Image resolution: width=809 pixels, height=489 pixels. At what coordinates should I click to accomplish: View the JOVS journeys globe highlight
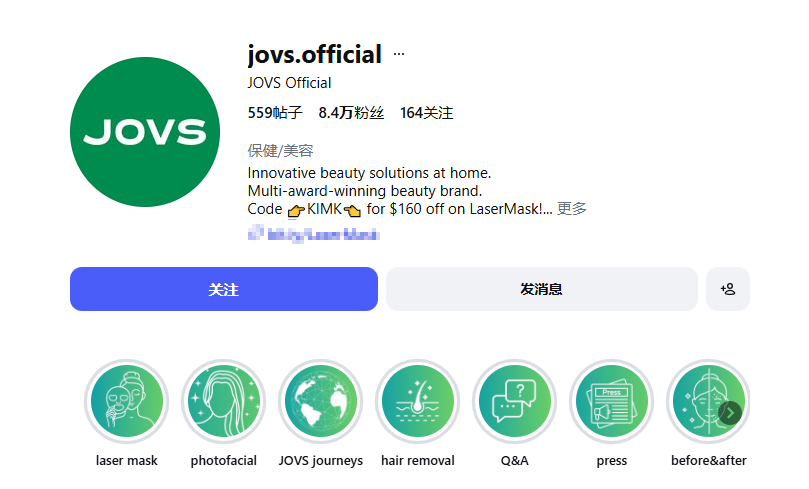(x=320, y=401)
